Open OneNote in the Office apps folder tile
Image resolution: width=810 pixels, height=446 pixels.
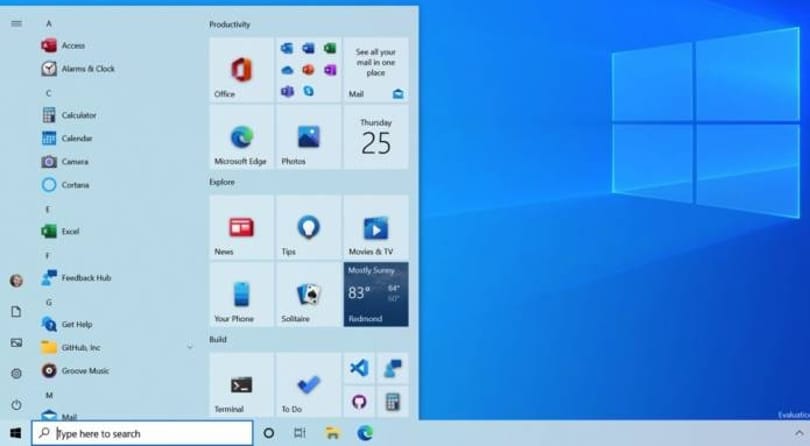(330, 70)
